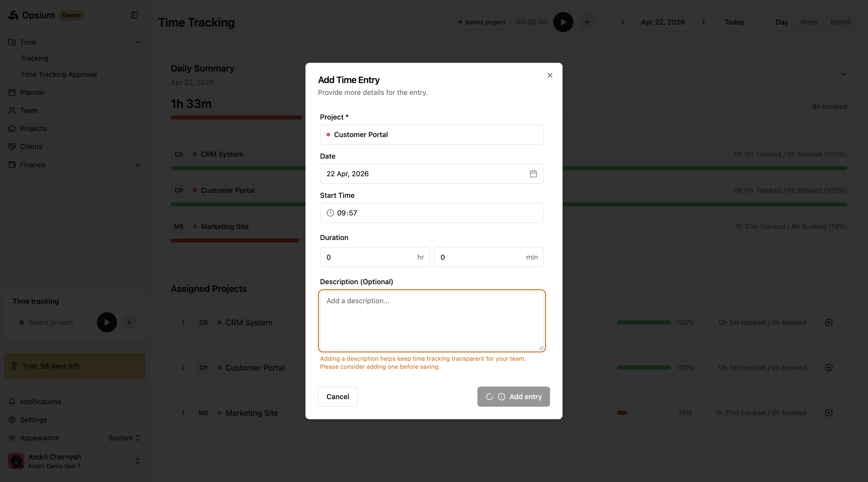This screenshot has width=868, height=482.
Task: Go to previous day arrow
Action: coord(622,22)
